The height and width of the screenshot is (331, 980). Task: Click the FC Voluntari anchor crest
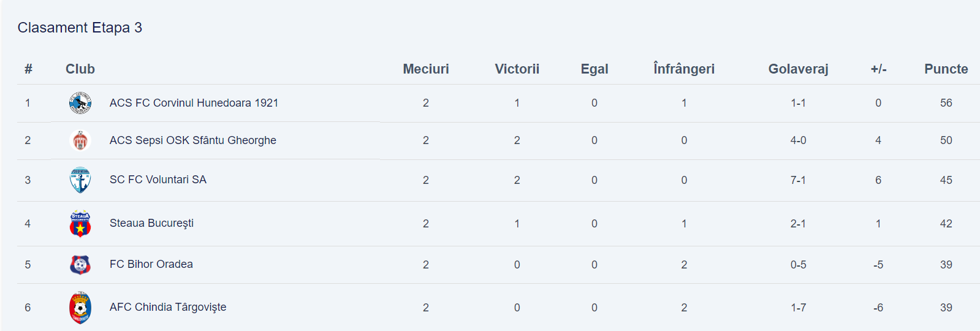tap(80, 180)
